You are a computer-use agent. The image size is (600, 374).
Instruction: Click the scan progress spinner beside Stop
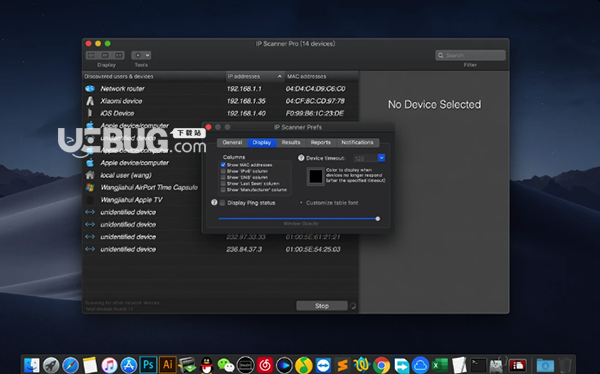point(353,306)
